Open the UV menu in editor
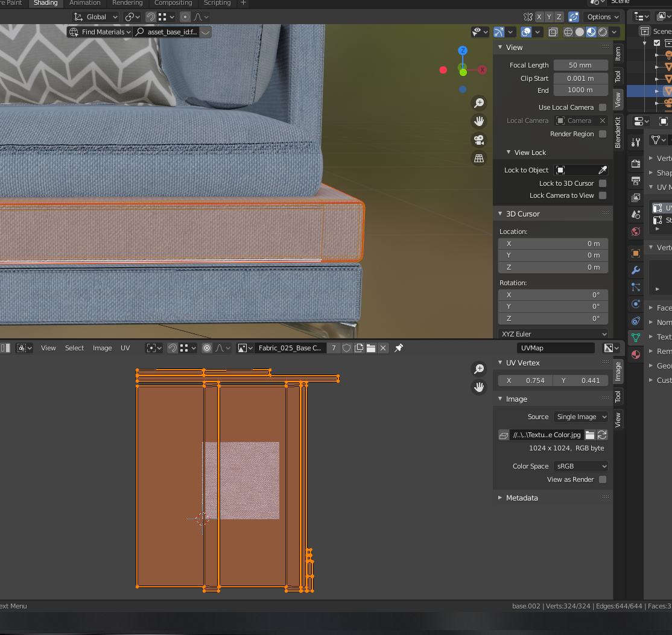672x635 pixels. click(125, 348)
